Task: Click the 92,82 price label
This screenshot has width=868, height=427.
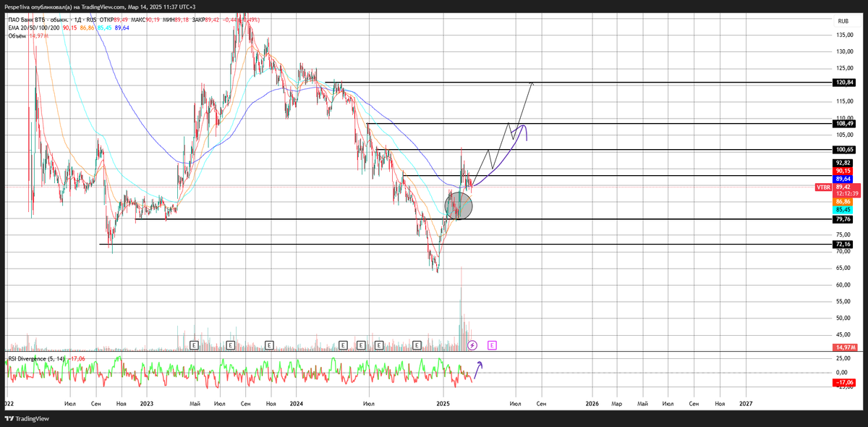Action: pyautogui.click(x=843, y=163)
